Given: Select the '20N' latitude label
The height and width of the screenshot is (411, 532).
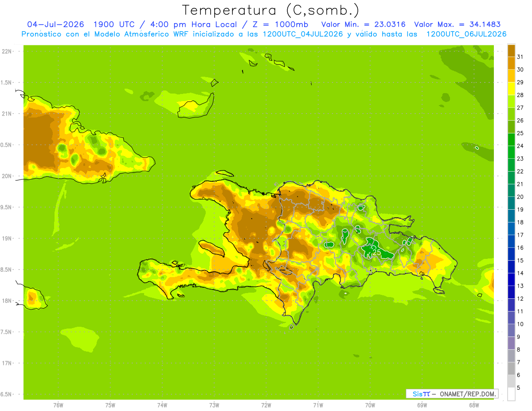Looking at the screenshot, I should click(x=6, y=176).
